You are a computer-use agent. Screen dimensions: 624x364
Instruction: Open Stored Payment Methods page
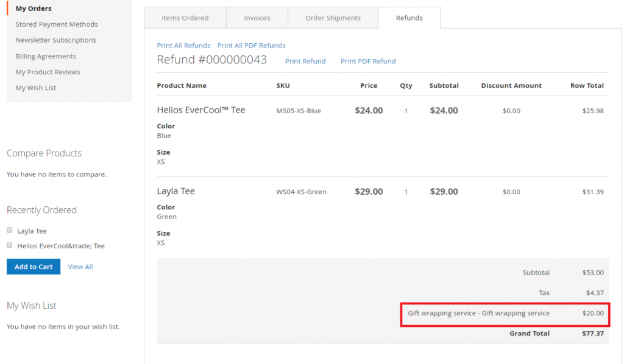(x=57, y=24)
